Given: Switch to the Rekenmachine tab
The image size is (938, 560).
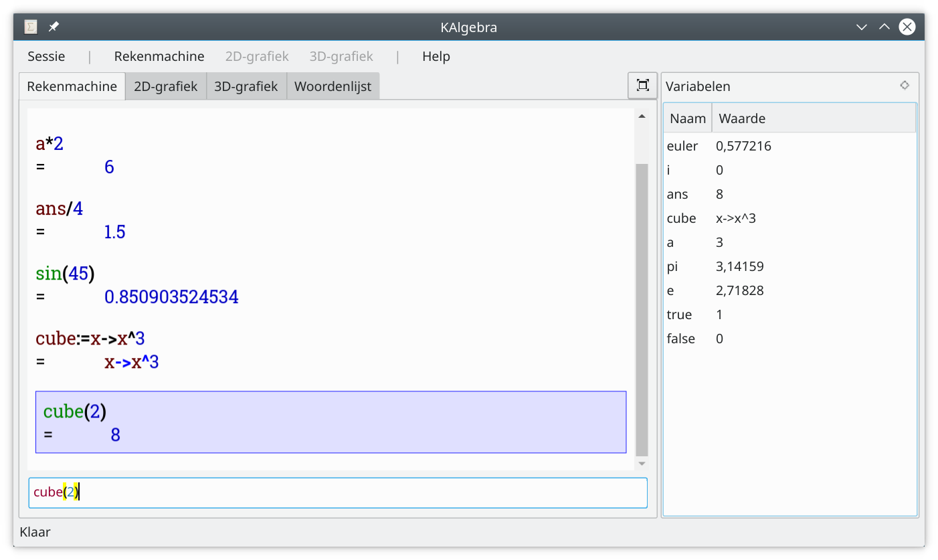Looking at the screenshot, I should coord(72,86).
